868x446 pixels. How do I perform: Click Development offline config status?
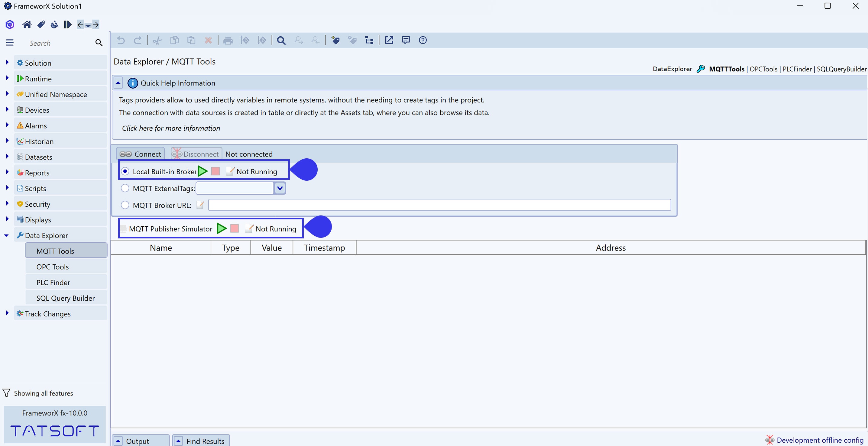click(x=815, y=440)
